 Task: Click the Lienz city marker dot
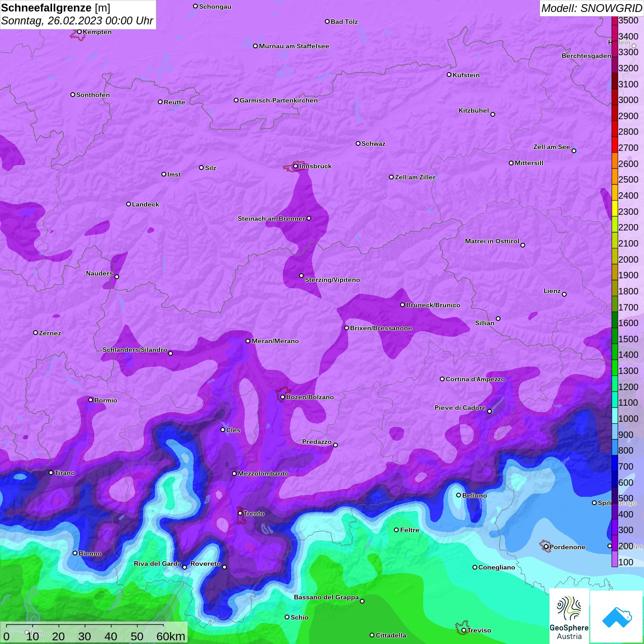pos(564,294)
